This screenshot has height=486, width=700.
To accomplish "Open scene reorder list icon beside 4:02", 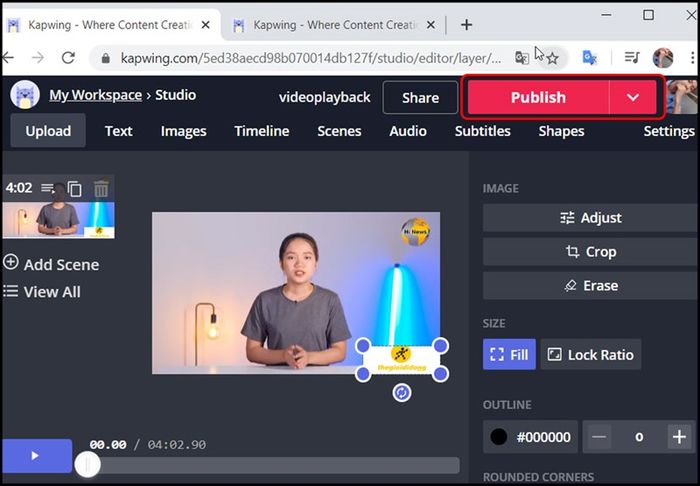I will point(48,188).
